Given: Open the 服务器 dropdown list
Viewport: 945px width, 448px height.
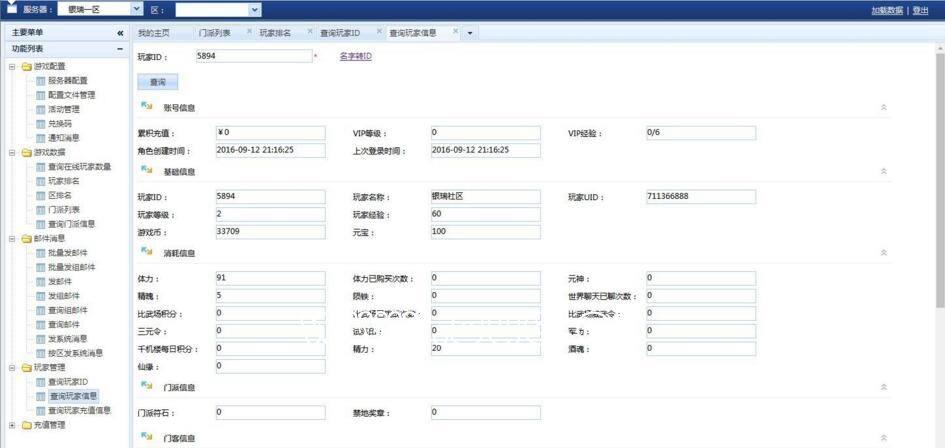Looking at the screenshot, I should coord(136,9).
